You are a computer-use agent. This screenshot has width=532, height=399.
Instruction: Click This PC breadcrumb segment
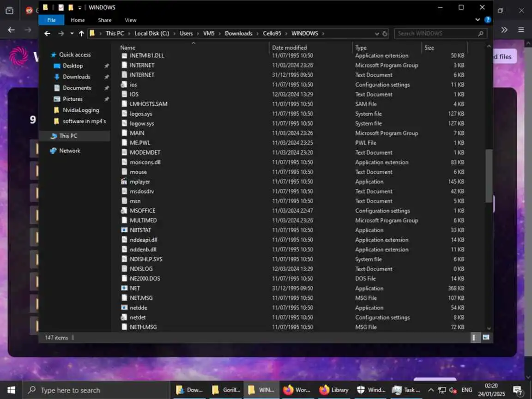(x=115, y=33)
